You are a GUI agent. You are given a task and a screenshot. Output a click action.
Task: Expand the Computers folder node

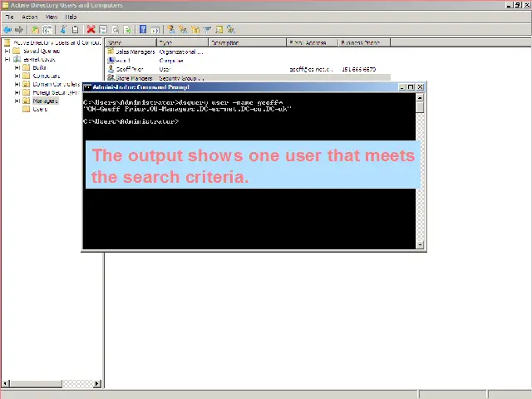pos(17,76)
